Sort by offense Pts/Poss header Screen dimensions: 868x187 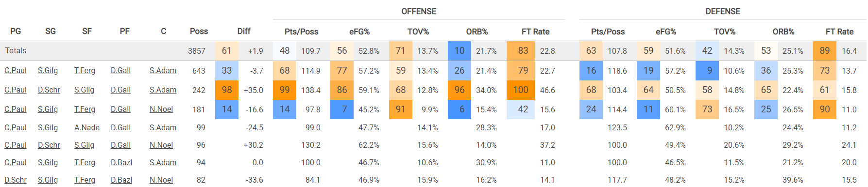(302, 32)
